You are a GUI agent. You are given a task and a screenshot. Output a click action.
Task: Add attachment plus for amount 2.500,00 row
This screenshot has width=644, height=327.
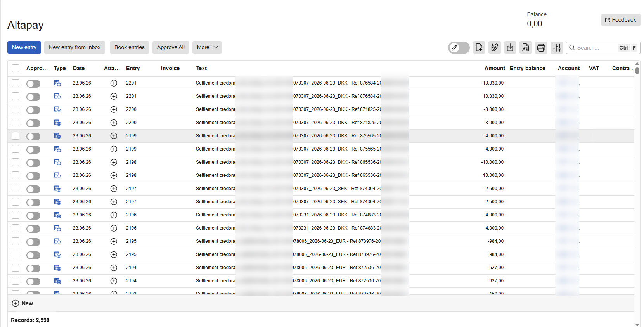point(114,202)
